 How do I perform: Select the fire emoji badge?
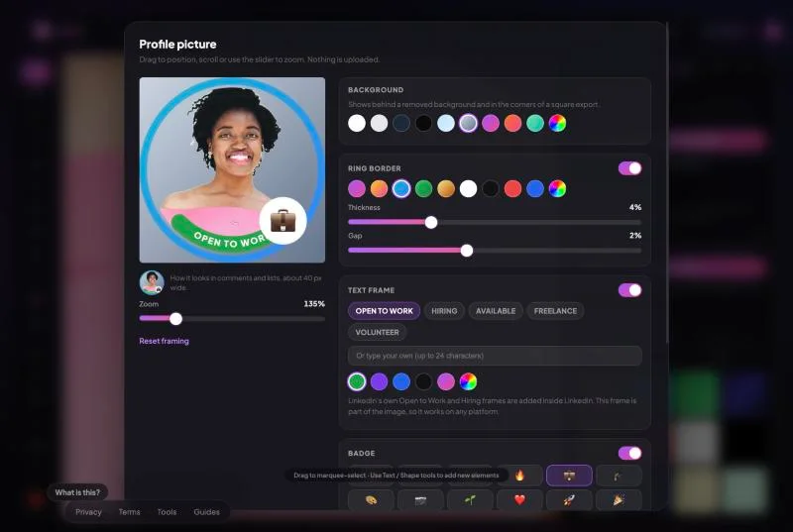519,476
